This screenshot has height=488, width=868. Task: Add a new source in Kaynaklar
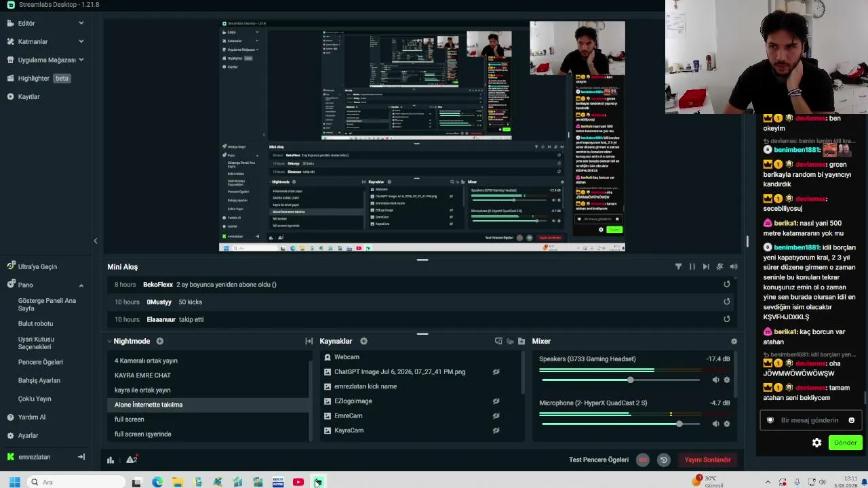(x=363, y=341)
